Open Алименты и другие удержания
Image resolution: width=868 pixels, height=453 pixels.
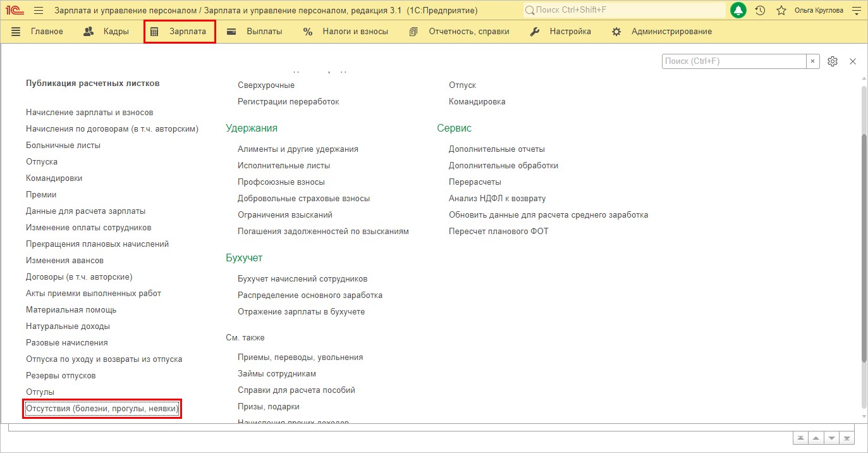(298, 149)
